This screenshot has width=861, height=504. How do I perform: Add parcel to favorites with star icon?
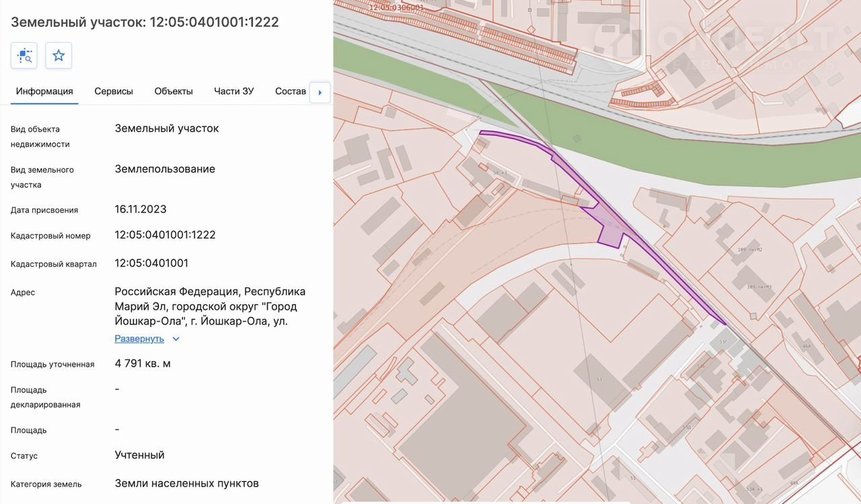59,55
